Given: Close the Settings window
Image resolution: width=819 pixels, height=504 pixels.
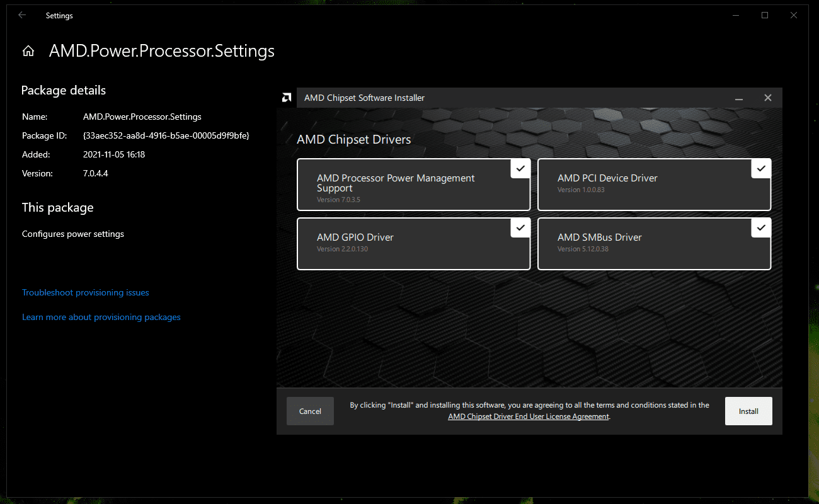Looking at the screenshot, I should pyautogui.click(x=794, y=15).
